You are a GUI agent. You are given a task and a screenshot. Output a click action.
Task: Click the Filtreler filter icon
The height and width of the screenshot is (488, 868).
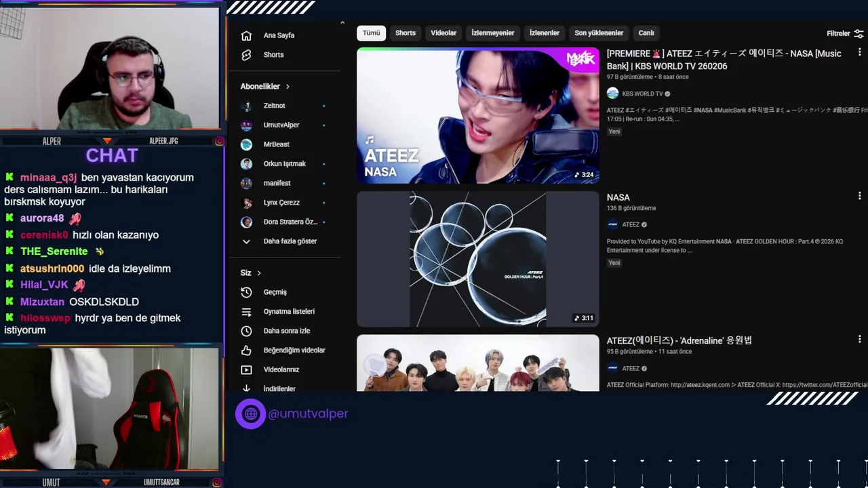[x=859, y=33]
